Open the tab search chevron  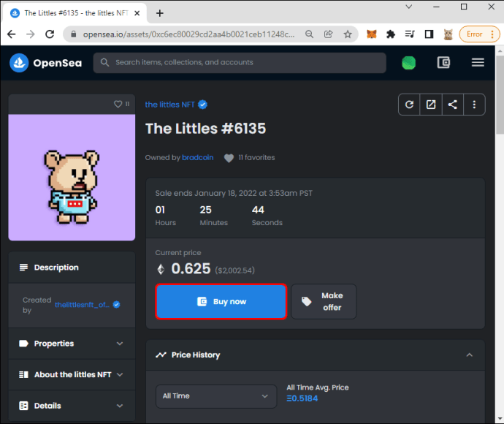point(409,7)
